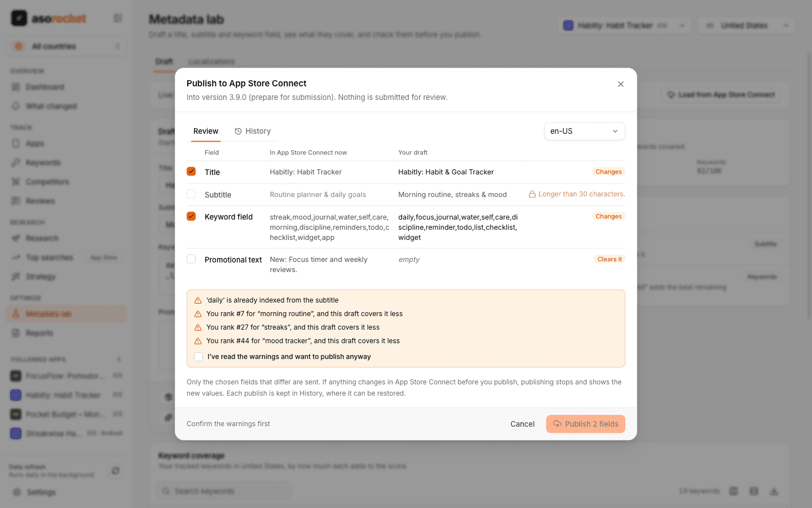Click Load from App Store Connect button

721,95
